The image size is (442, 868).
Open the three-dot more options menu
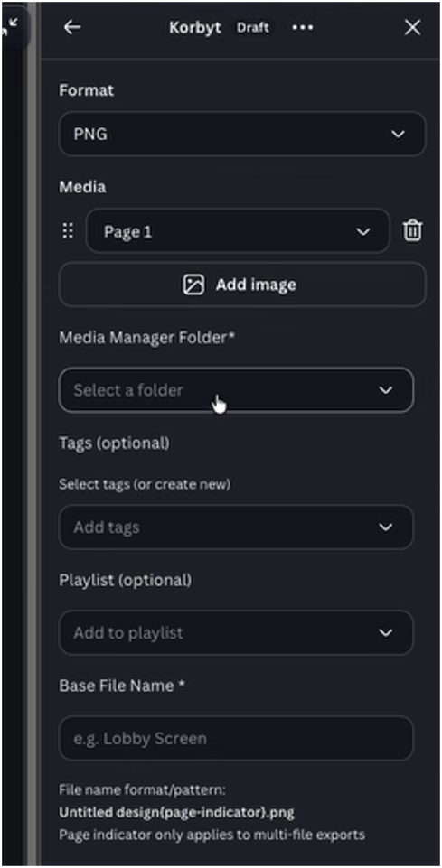[303, 27]
